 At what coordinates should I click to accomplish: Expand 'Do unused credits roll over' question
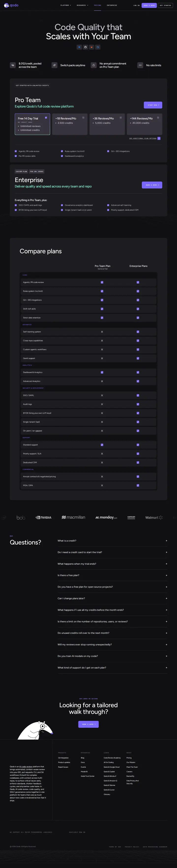[112, 633]
